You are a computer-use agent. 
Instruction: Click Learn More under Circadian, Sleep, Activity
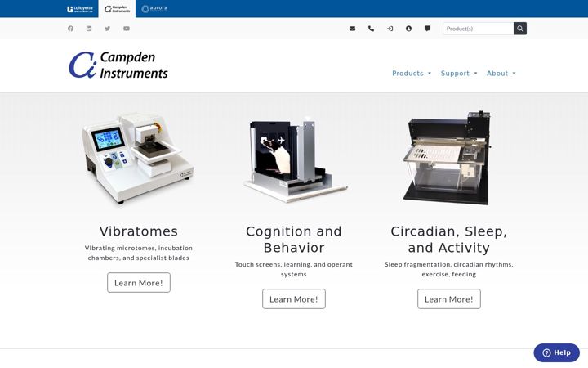click(449, 299)
